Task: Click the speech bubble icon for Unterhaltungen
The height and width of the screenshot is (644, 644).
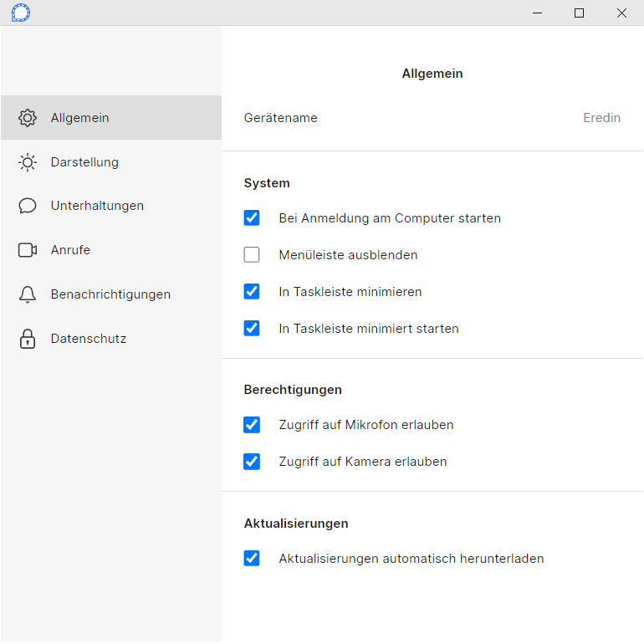Action: coord(28,206)
